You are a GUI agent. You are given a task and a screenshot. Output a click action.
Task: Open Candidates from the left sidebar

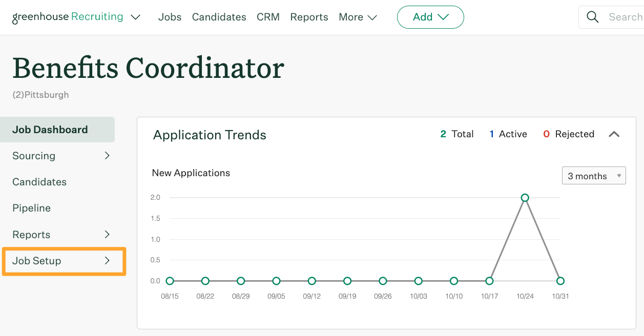click(39, 182)
